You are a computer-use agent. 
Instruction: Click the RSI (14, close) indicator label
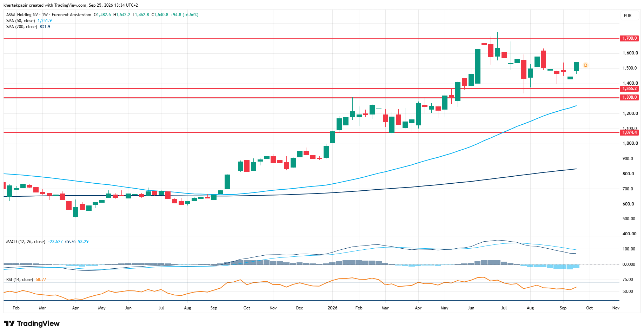point(20,280)
